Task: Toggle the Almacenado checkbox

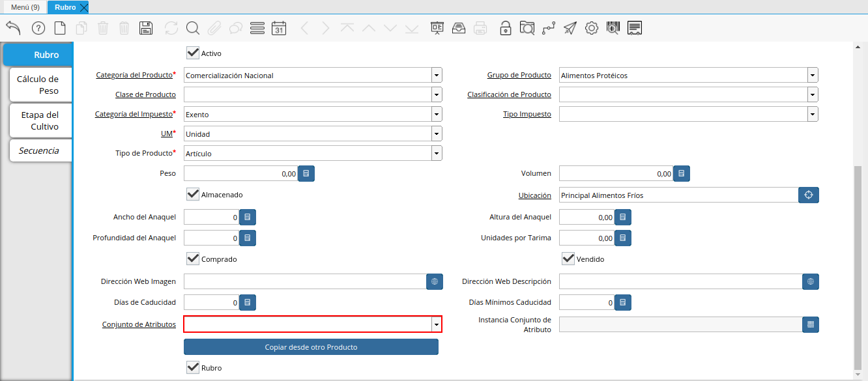Action: coord(193,194)
